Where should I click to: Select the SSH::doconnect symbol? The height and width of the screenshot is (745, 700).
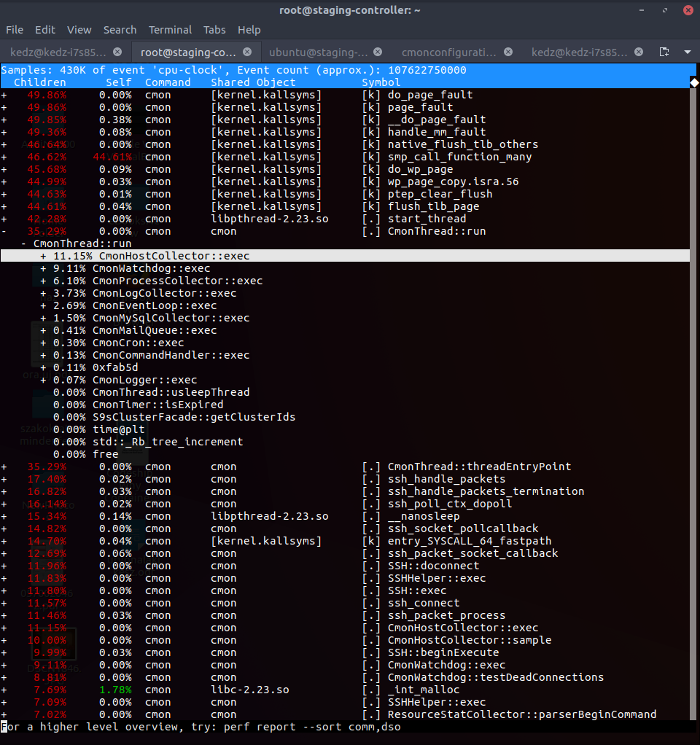click(x=433, y=566)
